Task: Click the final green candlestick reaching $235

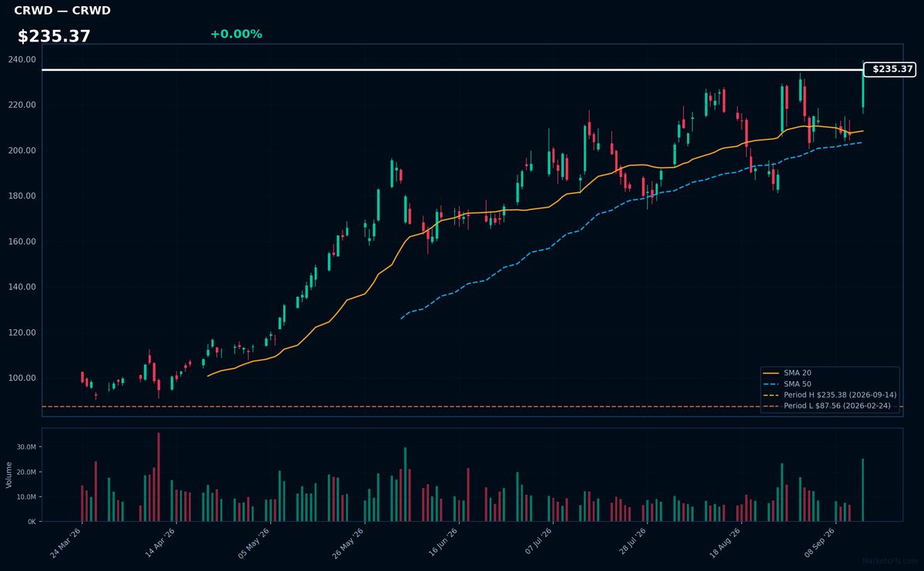Action: (x=862, y=88)
